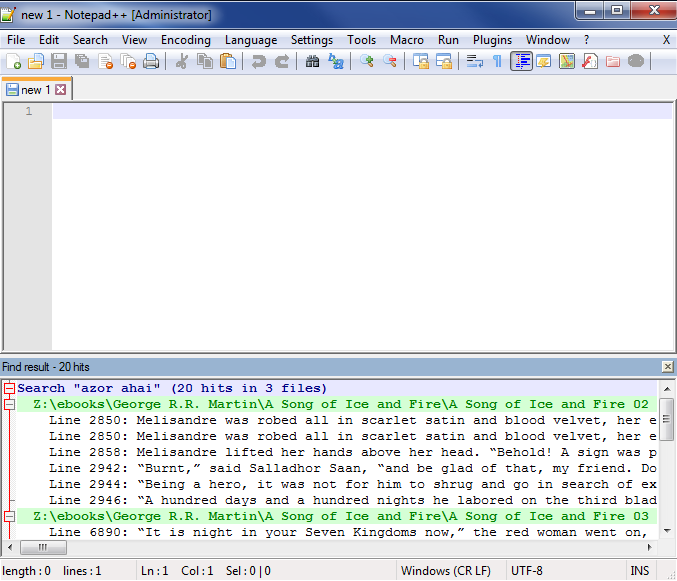Open the Settings menu

tap(312, 40)
